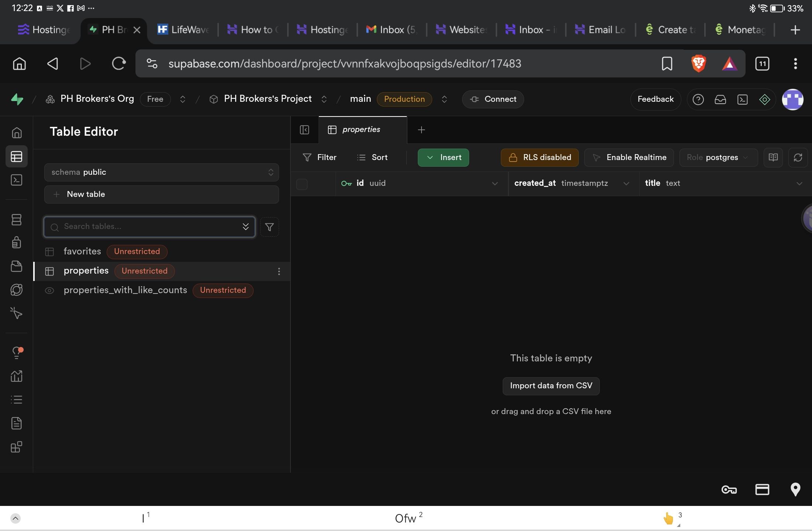The height and width of the screenshot is (531, 812).
Task: Click Import data from CSV button
Action: (x=551, y=386)
